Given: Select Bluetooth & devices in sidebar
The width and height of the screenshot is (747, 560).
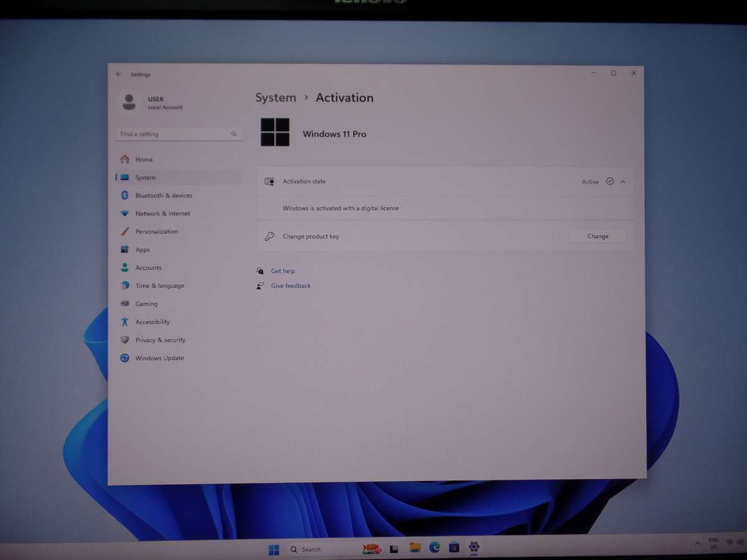Looking at the screenshot, I should pos(163,195).
